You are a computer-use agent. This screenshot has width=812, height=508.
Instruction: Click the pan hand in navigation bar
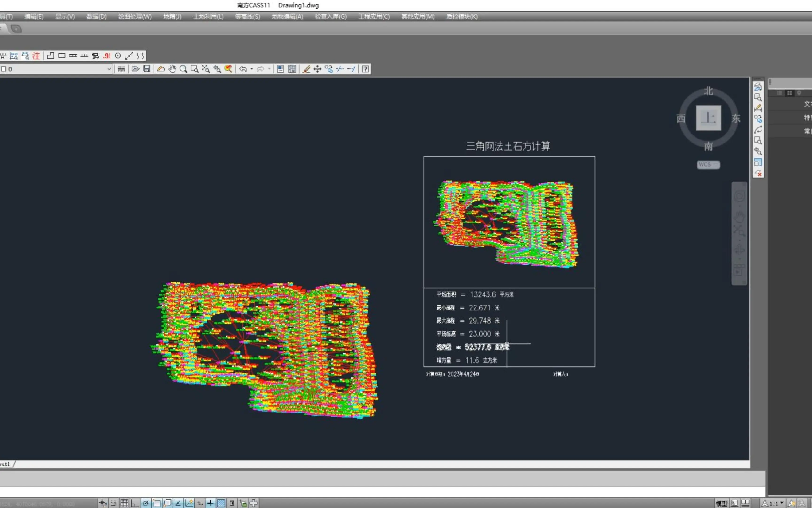pos(739,217)
